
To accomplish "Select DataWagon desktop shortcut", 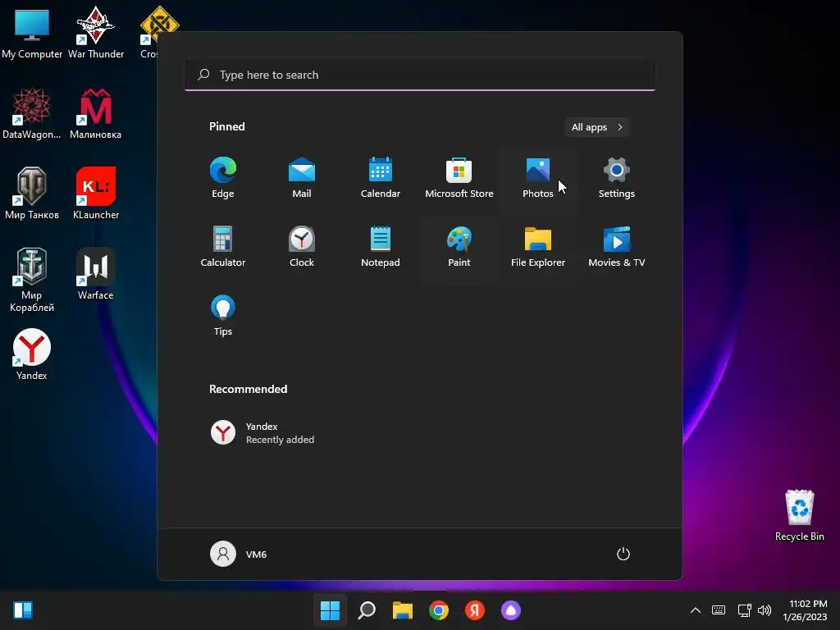I will pos(32,113).
